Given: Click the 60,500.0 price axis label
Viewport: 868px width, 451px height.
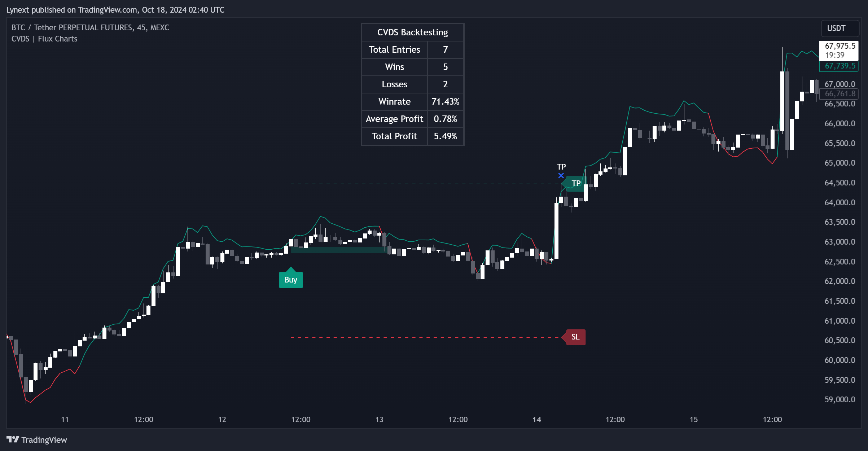Looking at the screenshot, I should [840, 340].
